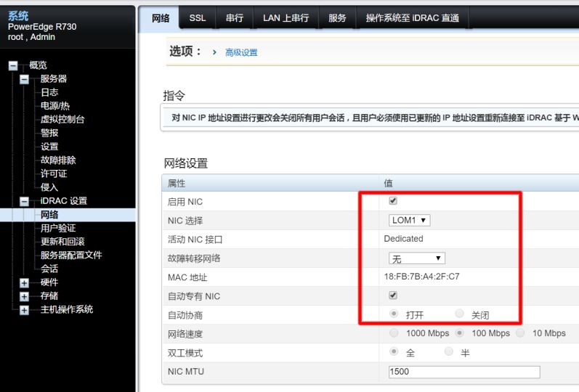Image resolution: width=579 pixels, height=392 pixels.
Task: Switch to the 服务 tab
Action: pyautogui.click(x=337, y=18)
